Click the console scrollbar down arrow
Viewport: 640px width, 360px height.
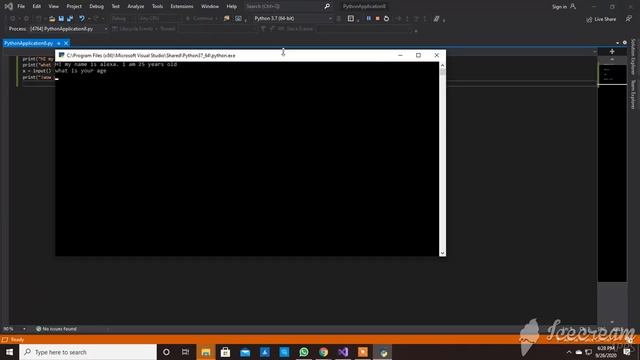(442, 253)
